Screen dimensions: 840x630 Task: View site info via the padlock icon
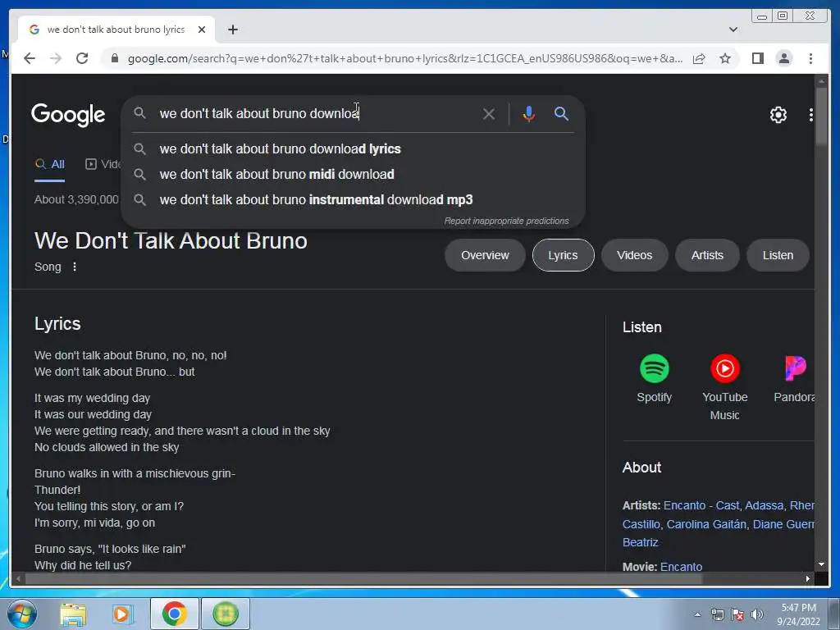tap(114, 58)
